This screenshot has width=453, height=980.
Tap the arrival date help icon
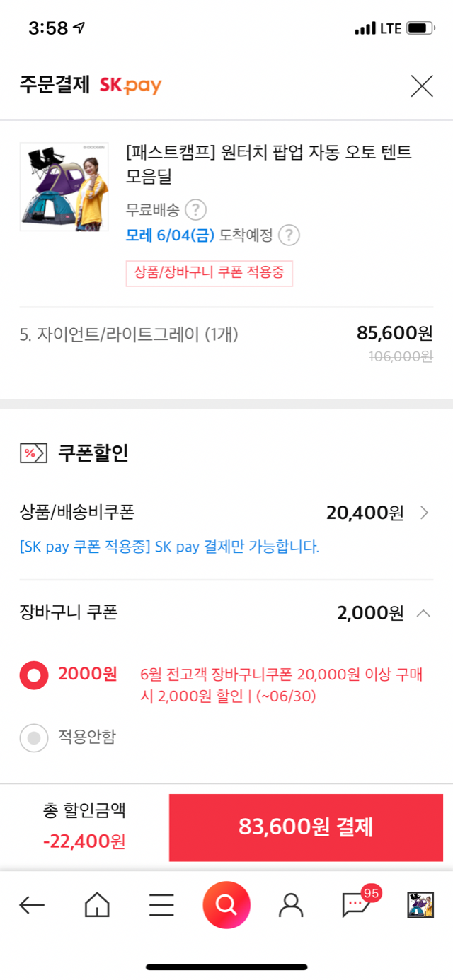pos(289,235)
